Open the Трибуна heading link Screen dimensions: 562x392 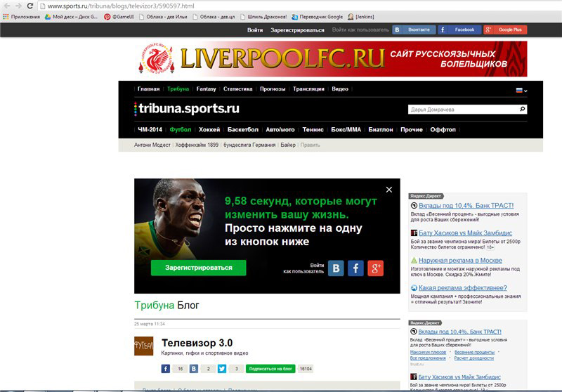point(154,306)
